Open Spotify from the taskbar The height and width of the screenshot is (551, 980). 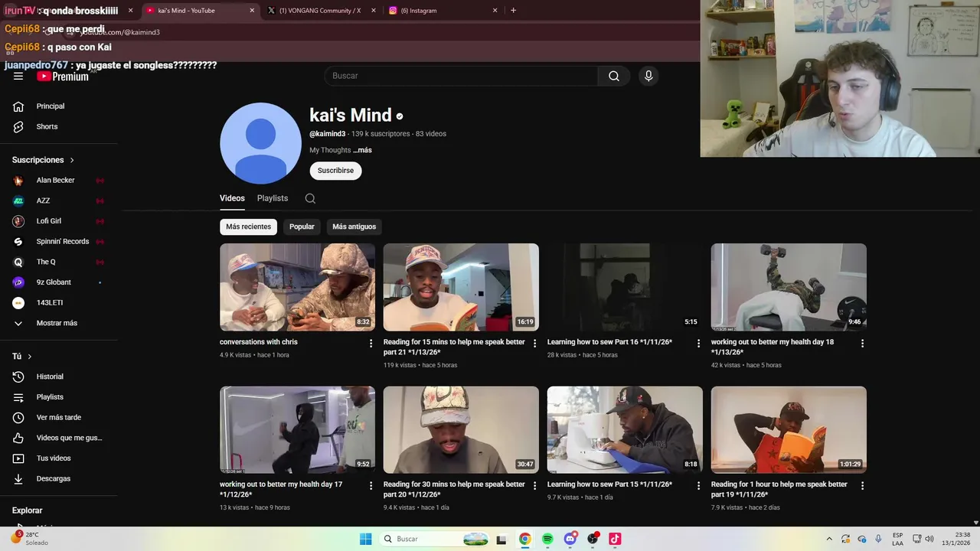[x=547, y=539]
